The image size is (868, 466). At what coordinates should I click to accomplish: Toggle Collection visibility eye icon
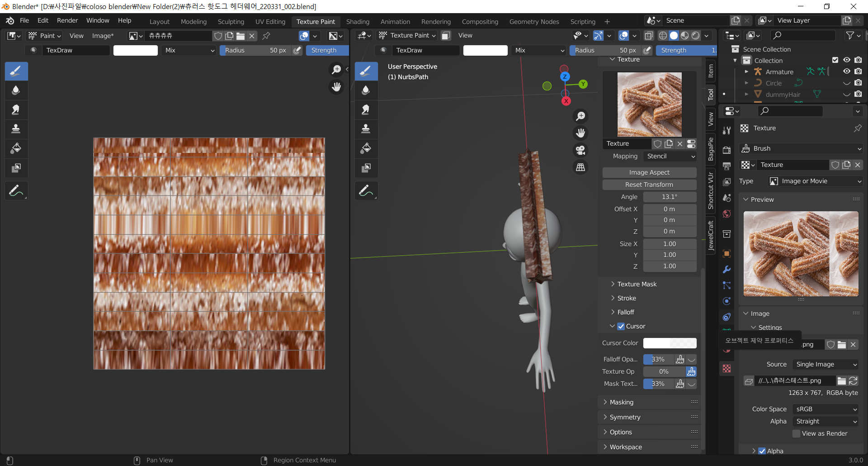click(847, 60)
